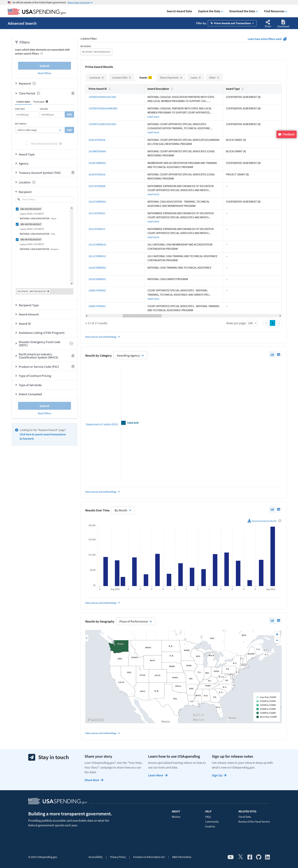Click the recipient Search filters field
This screenshot has width=298, height=868.
click(44, 199)
